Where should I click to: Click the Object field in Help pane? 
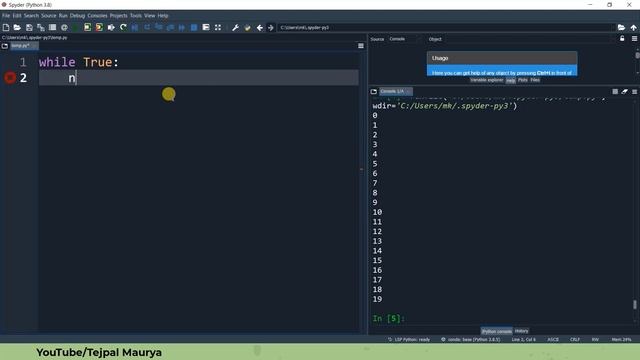pyautogui.click(x=528, y=39)
